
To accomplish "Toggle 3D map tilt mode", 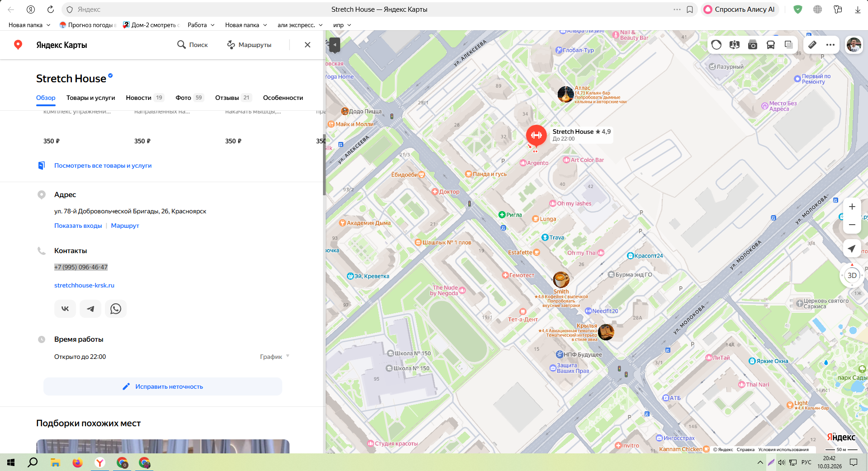I will pos(852,275).
